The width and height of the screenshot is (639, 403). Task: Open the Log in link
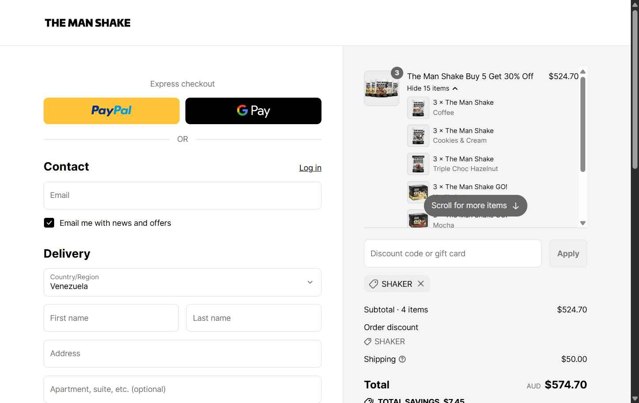[x=310, y=168]
